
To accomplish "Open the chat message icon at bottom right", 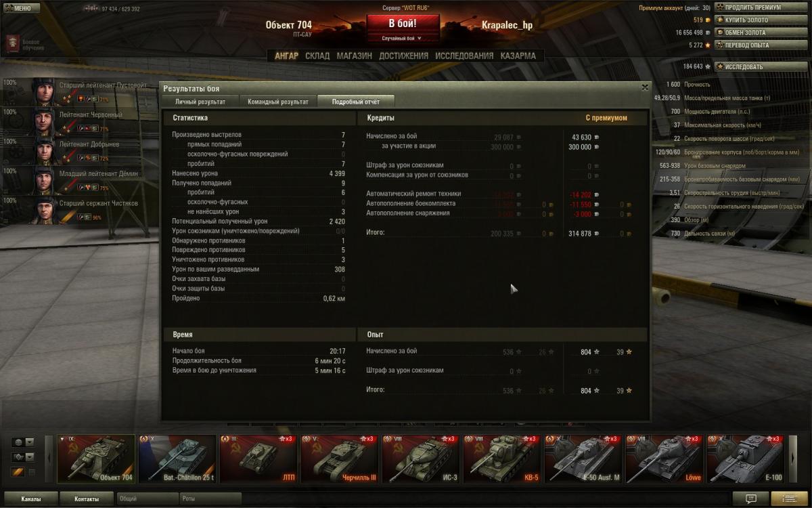I will point(751,499).
